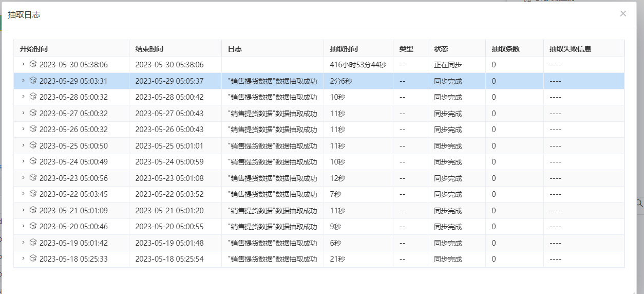Click cube icon in 2023-05-20 05:00:46 row
The image size is (644, 294).
click(33, 226)
